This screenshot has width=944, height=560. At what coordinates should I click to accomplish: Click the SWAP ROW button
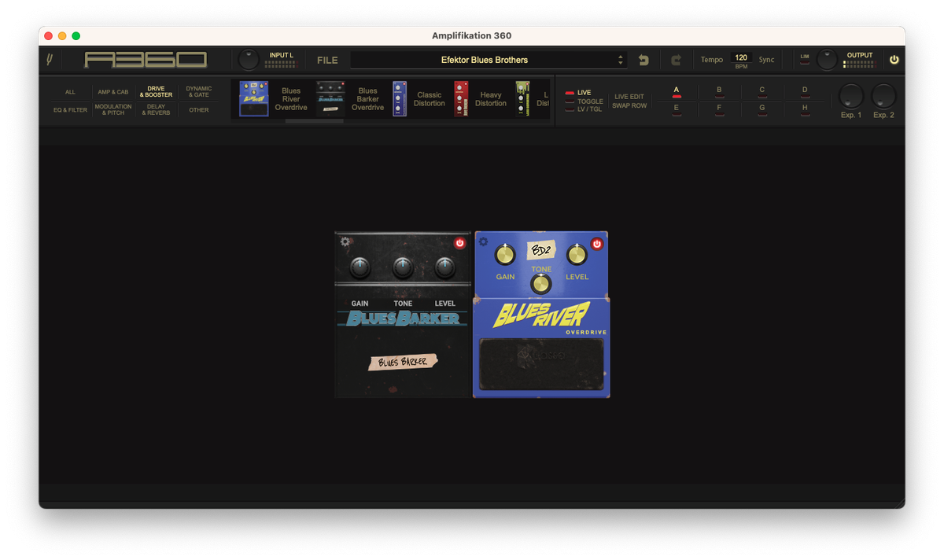(x=629, y=105)
